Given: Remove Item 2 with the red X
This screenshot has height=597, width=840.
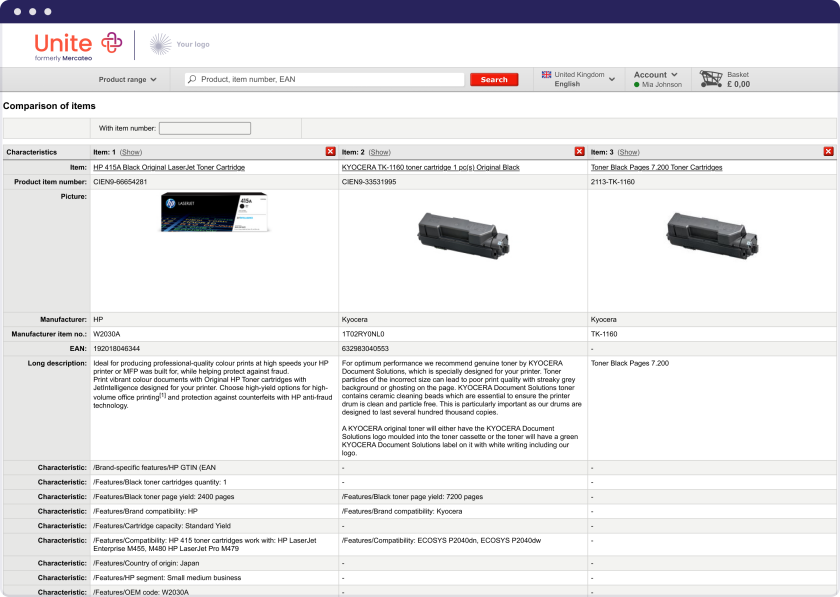Looking at the screenshot, I should click(579, 152).
